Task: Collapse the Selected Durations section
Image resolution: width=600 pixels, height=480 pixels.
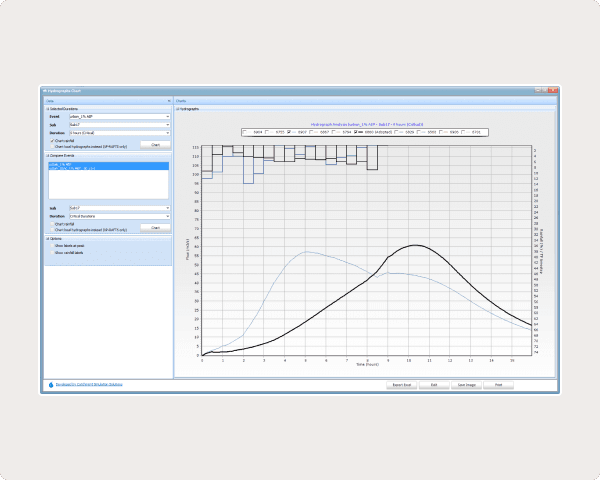Action: 46,108
